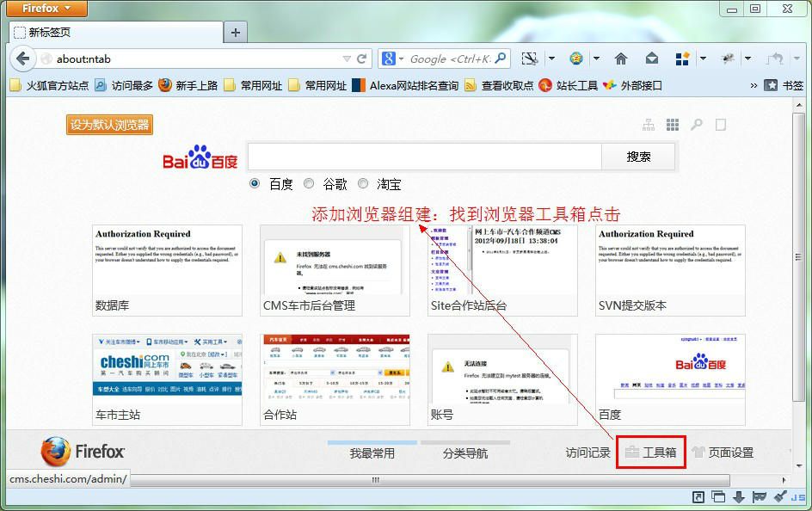Click 设为默认浏览器 button
This screenshot has width=812, height=511.
[109, 125]
